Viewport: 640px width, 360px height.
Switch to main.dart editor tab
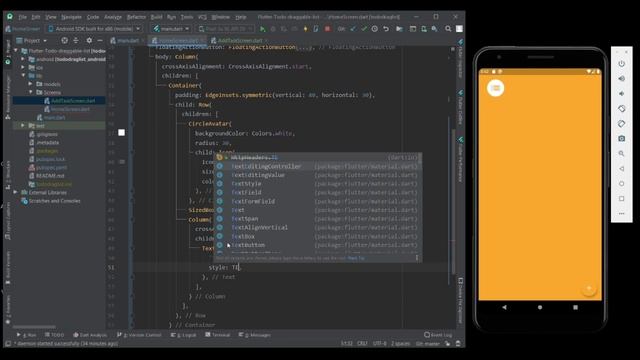[x=127, y=40]
